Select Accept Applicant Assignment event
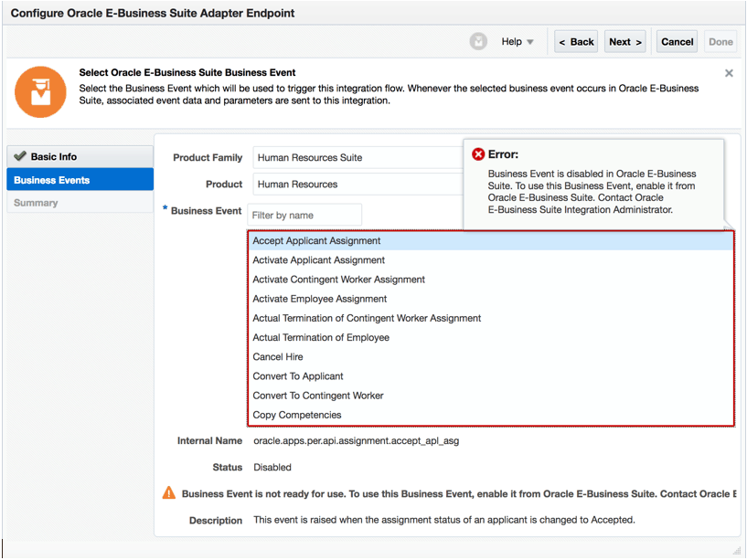 [491, 241]
